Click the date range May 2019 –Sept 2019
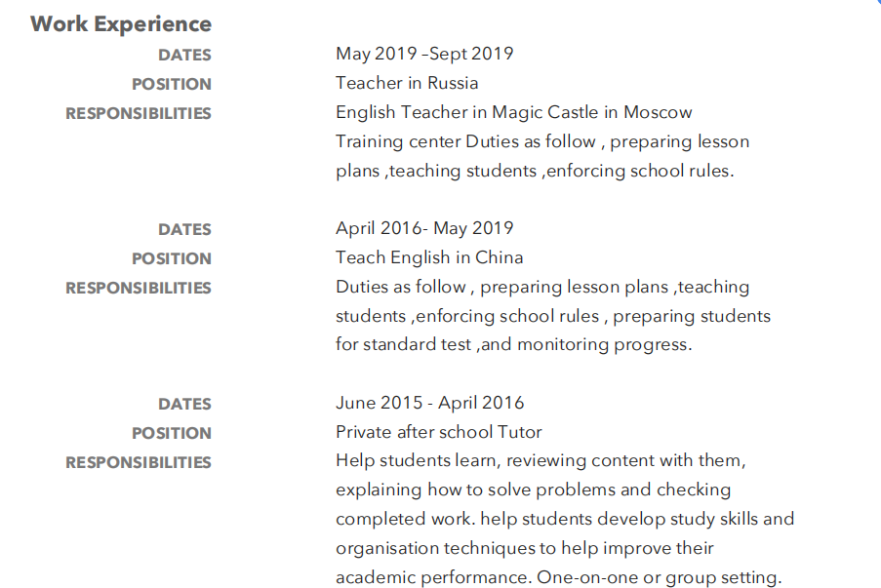881x588 pixels. (424, 54)
